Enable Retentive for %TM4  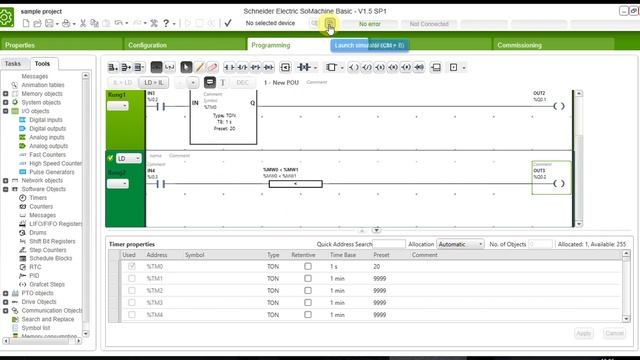coord(308,315)
